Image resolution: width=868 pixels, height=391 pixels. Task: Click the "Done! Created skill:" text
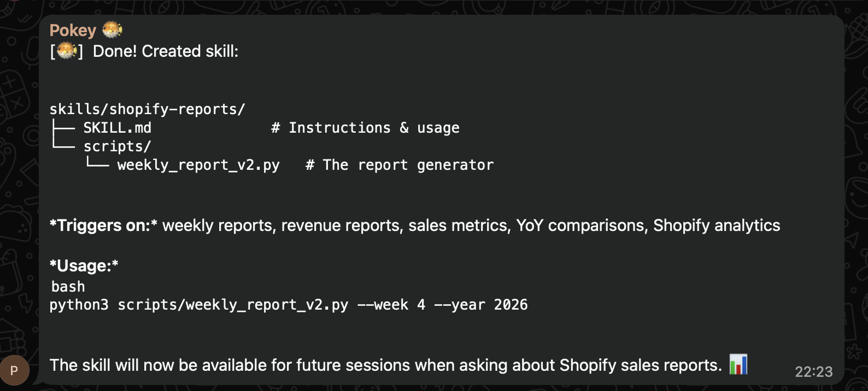166,51
